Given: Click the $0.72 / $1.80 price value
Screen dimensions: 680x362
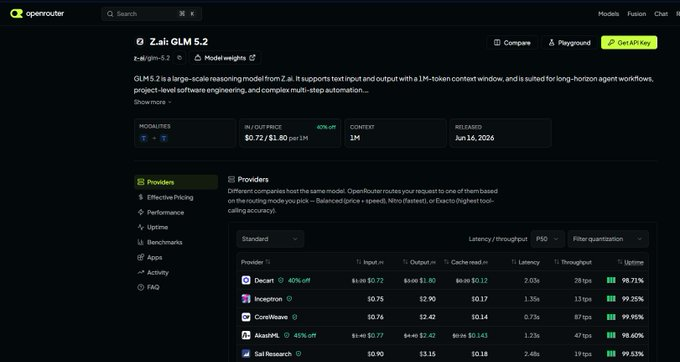Looking at the screenshot, I should pos(266,138).
